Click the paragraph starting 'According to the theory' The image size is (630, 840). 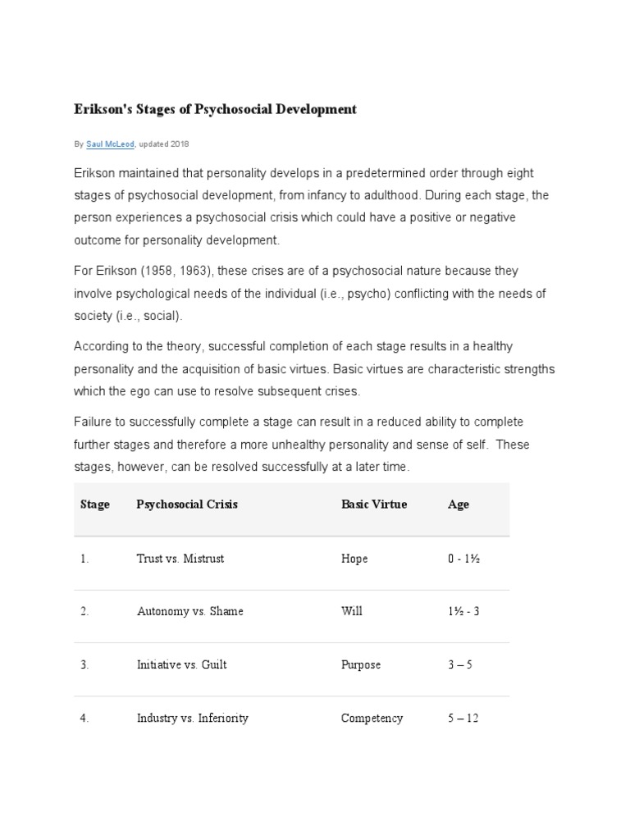314,368
